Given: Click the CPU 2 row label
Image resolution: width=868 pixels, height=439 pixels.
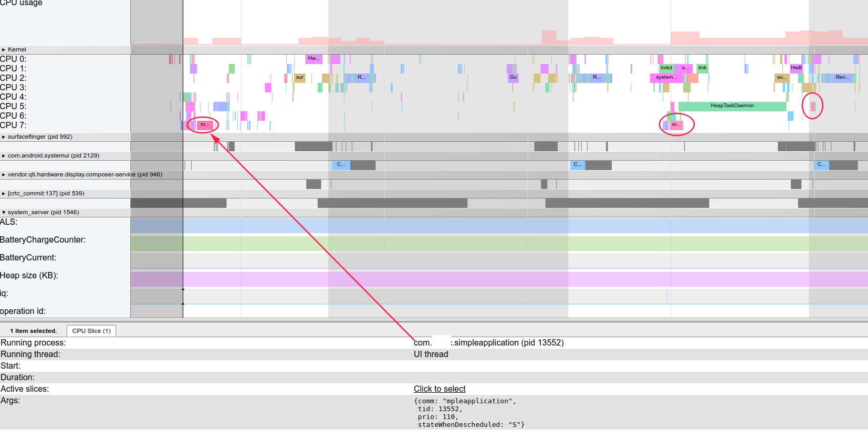Looking at the screenshot, I should tap(13, 78).
